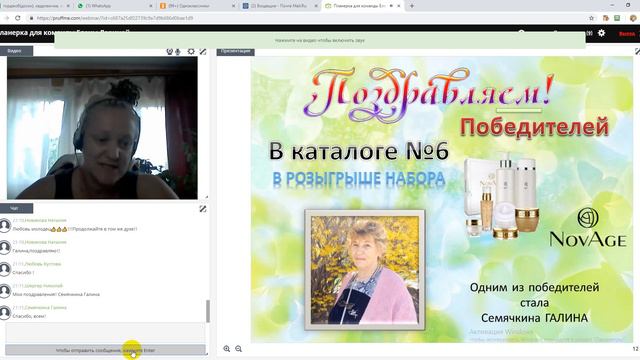Click avatar beside 'Мои поздравления!' message
Screen dimensions: 640x360
[5, 291]
